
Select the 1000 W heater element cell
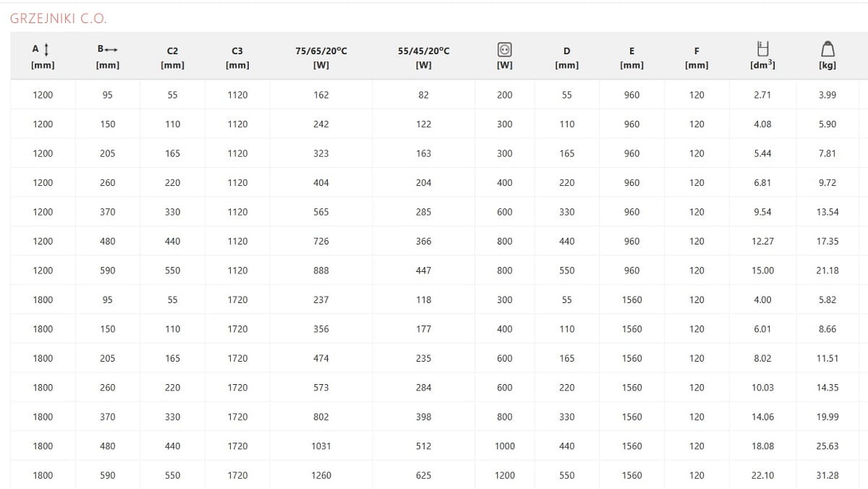(505, 446)
